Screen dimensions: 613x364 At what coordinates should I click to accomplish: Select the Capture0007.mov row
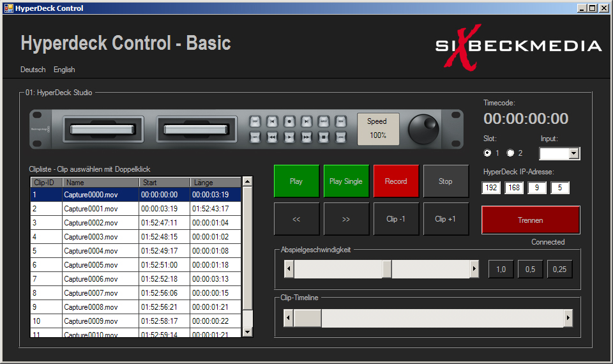(135, 293)
